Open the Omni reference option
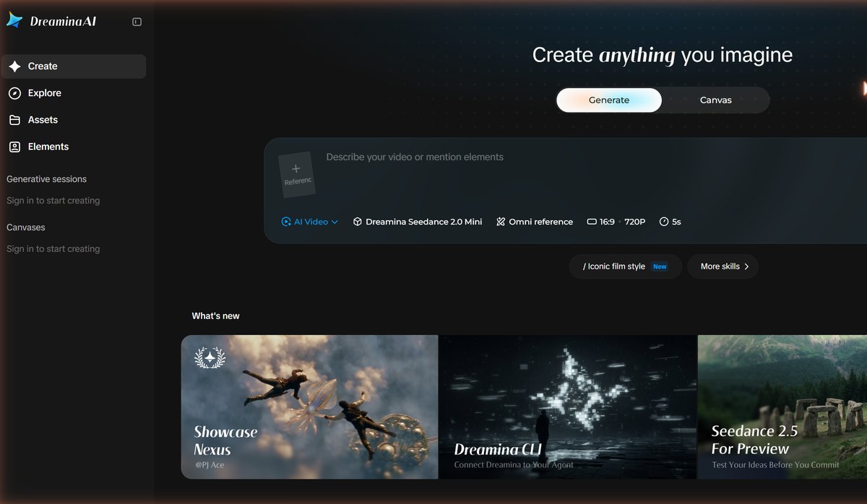The height and width of the screenshot is (504, 867). [535, 222]
